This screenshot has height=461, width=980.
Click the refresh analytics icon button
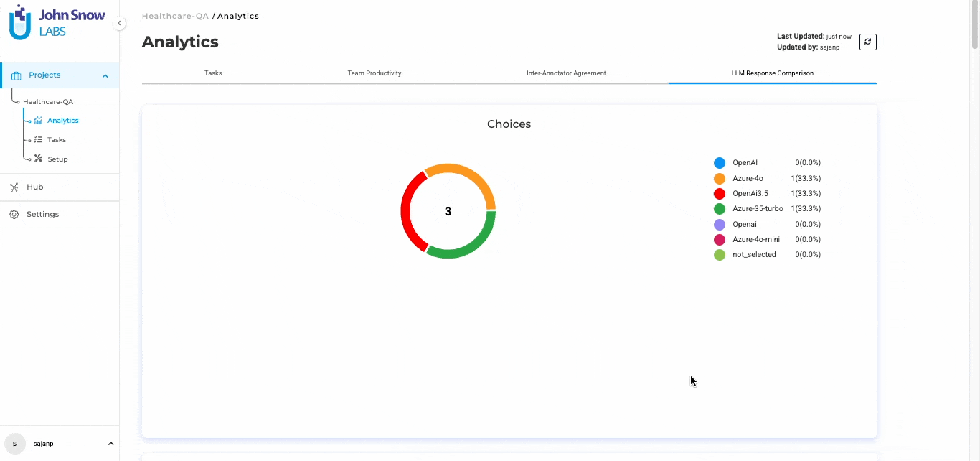(x=867, y=42)
